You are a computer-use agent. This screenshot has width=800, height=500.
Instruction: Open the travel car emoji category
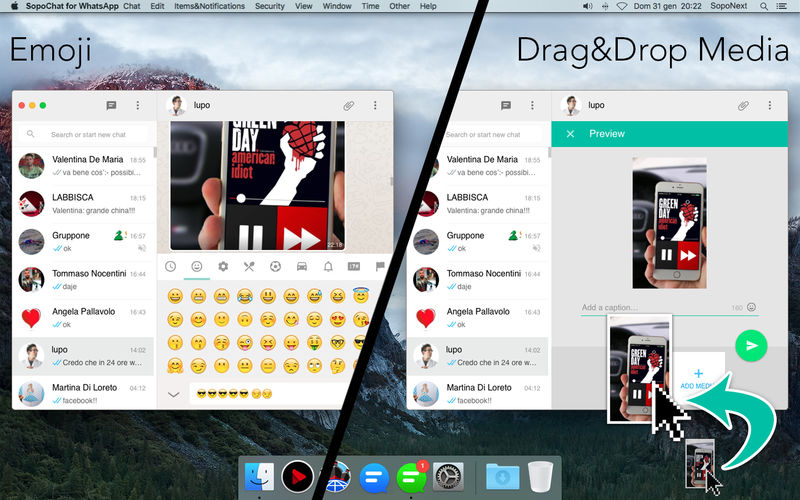302,266
